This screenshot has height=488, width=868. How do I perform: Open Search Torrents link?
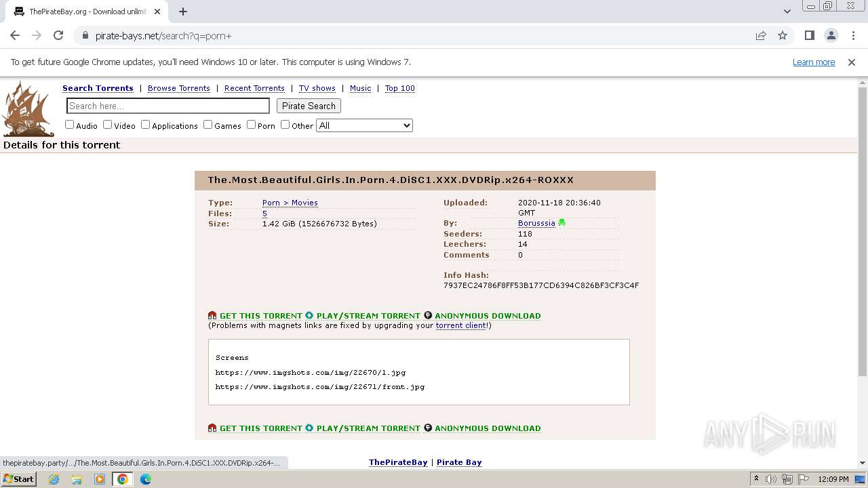(98, 88)
